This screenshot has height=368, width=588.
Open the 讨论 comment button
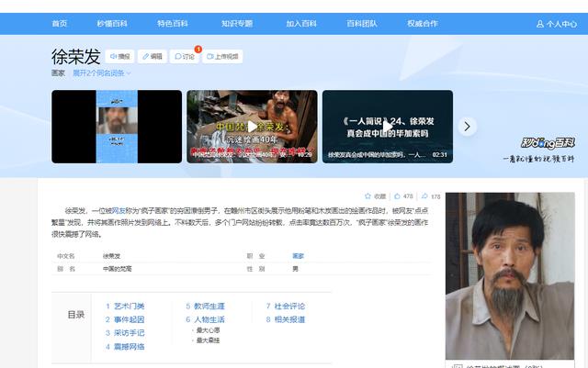click(185, 57)
